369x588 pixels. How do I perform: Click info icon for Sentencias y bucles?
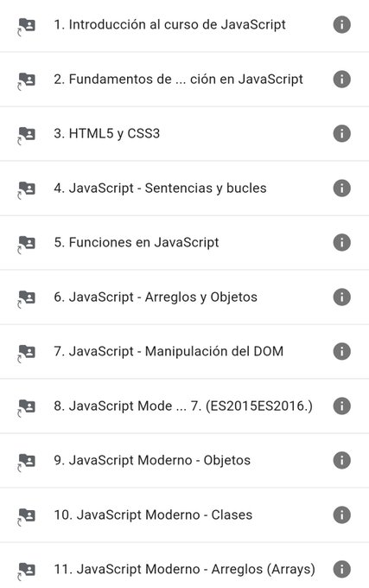tap(341, 188)
